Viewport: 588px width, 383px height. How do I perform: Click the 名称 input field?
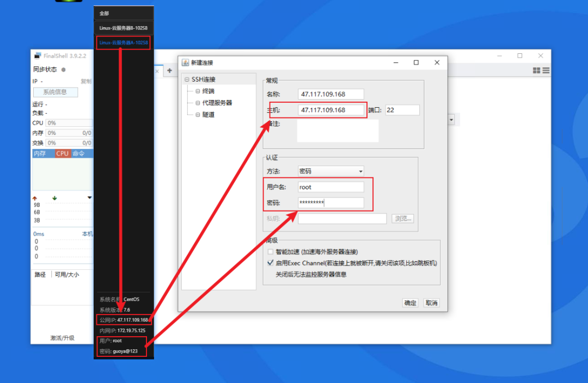[x=331, y=94]
